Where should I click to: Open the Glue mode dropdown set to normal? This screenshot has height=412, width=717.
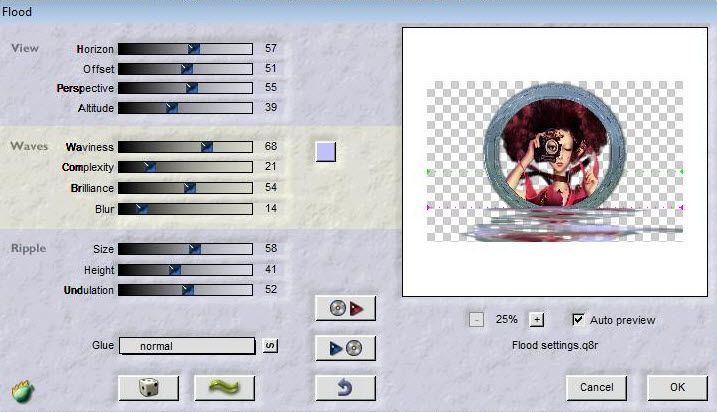coord(187,346)
